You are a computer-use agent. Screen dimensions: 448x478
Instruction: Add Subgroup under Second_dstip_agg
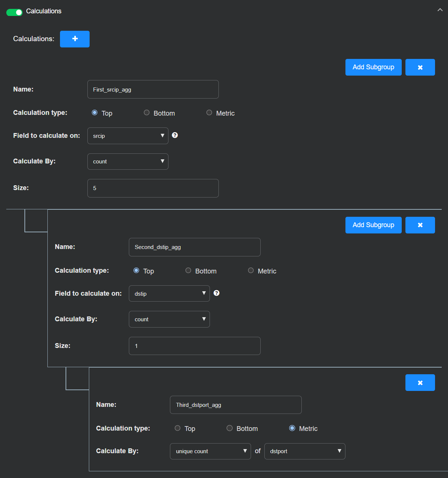tap(373, 225)
